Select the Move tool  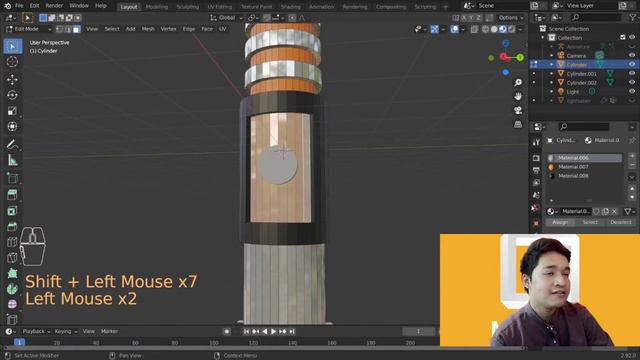[12, 79]
